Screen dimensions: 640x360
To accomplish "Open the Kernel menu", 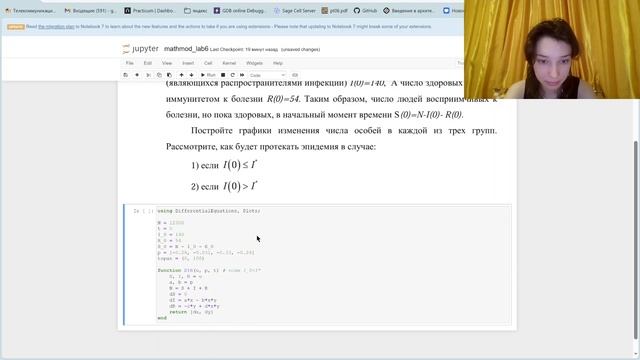I will (229, 63).
